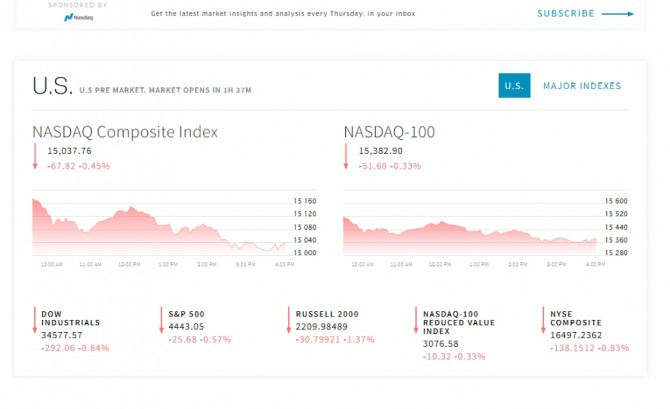Image resolution: width=670 pixels, height=409 pixels.
Task: Select the U.S. tab
Action: point(514,86)
